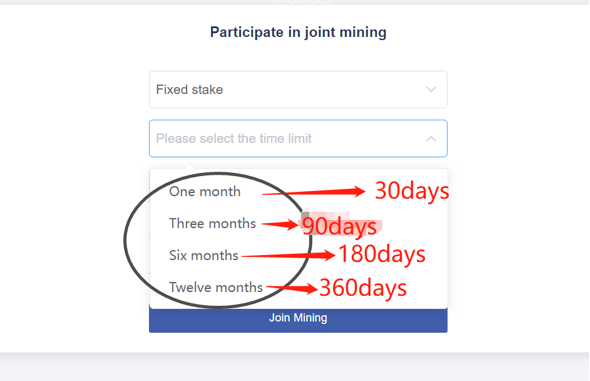Click the faded Wormhole text at the top
This screenshot has width=590, height=381.
pyautogui.click(x=302, y=3)
